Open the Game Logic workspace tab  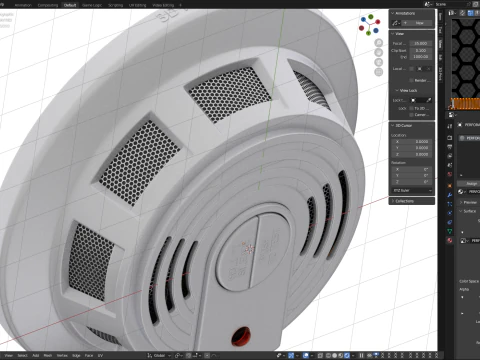point(92,5)
